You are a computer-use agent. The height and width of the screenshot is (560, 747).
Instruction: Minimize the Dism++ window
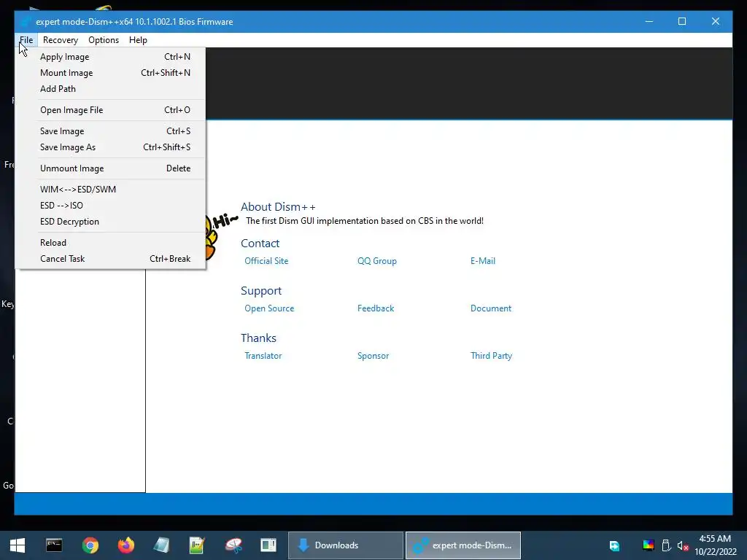[x=649, y=21]
